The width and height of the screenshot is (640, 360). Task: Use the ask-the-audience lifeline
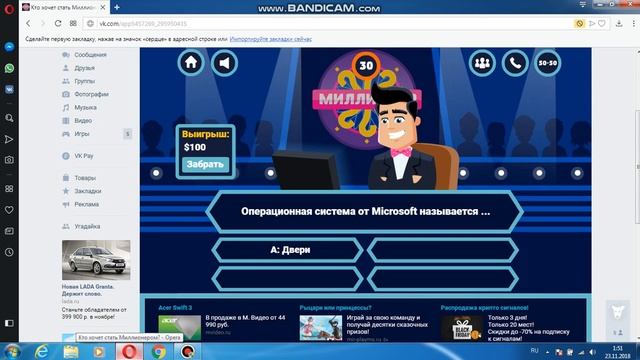pos(482,63)
